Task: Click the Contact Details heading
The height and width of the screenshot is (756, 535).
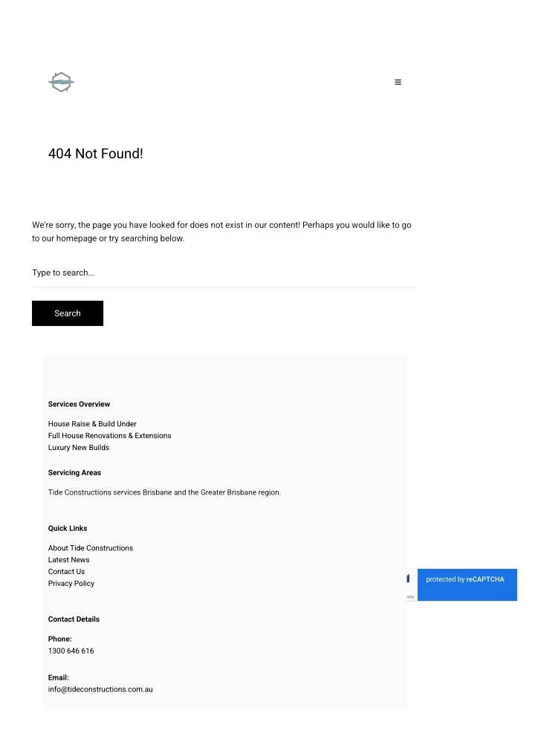Action: (74, 619)
